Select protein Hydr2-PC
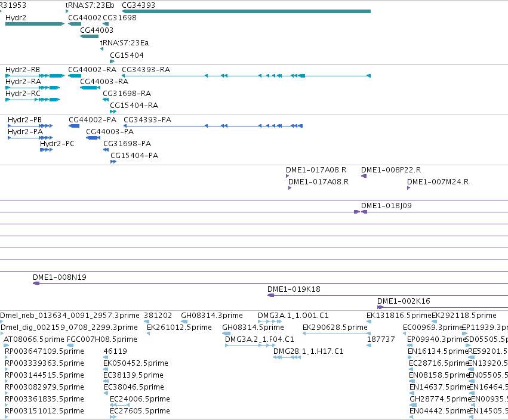This screenshot has height=420, width=508. (x=47, y=150)
